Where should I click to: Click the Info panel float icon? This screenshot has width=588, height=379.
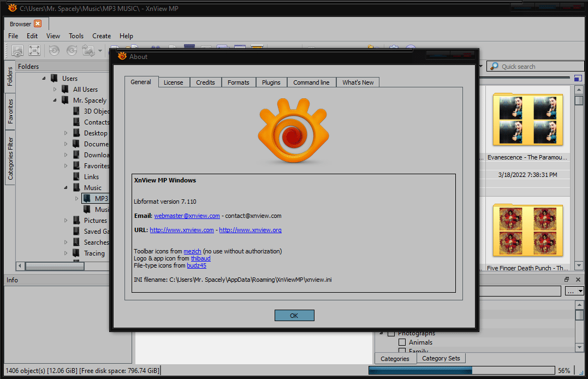pos(567,280)
